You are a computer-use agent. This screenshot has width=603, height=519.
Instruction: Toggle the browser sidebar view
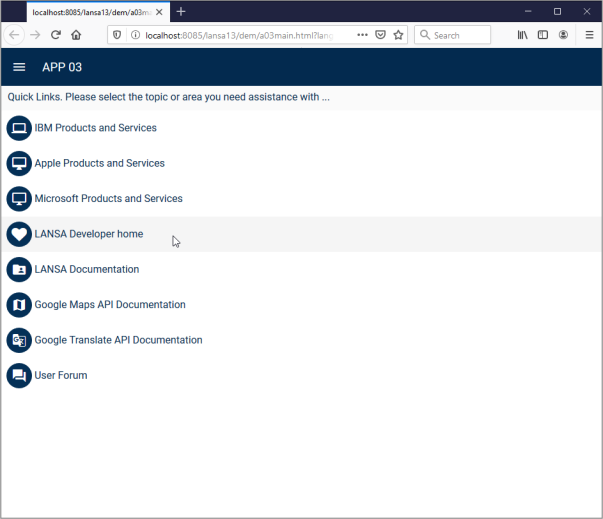543,35
